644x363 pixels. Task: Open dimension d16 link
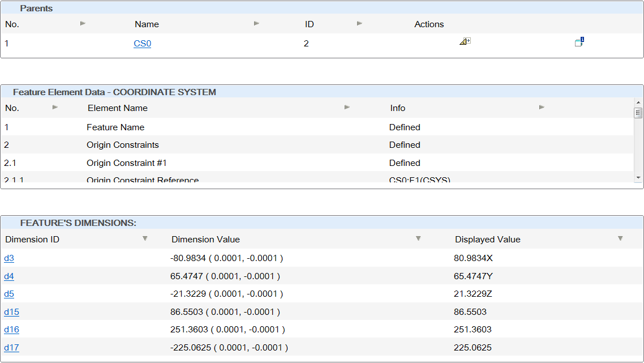11,330
